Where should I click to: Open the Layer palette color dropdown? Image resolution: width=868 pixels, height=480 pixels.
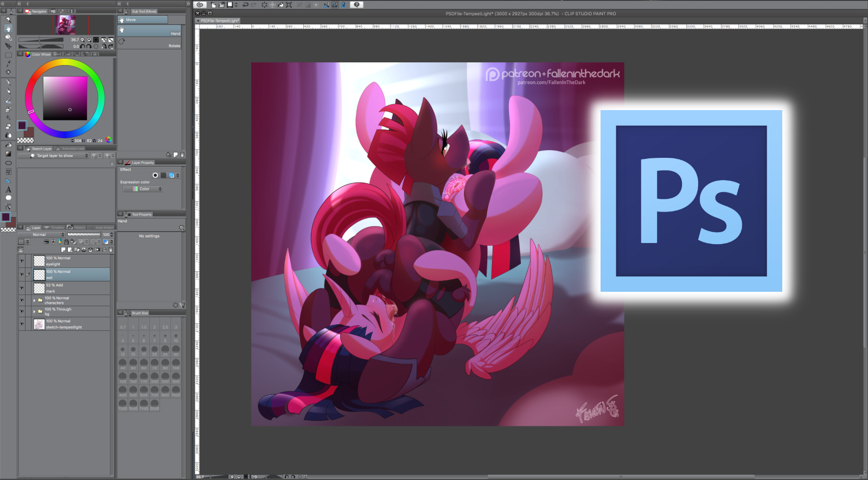click(24, 242)
